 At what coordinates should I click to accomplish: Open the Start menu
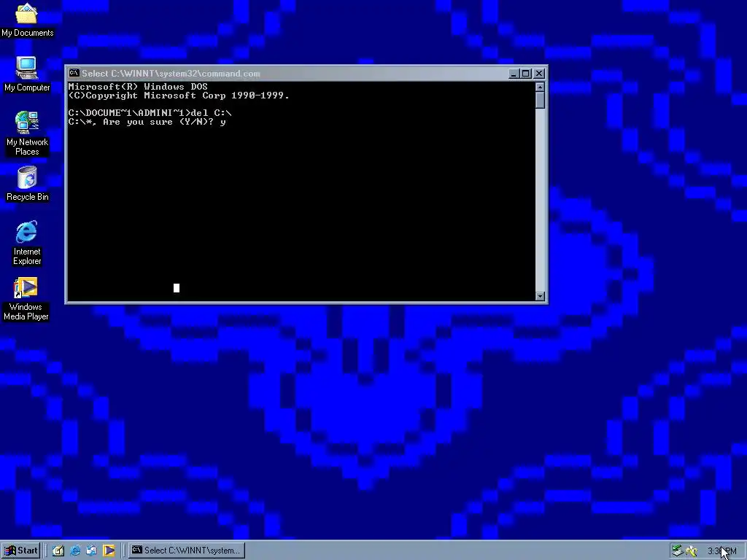click(x=21, y=551)
